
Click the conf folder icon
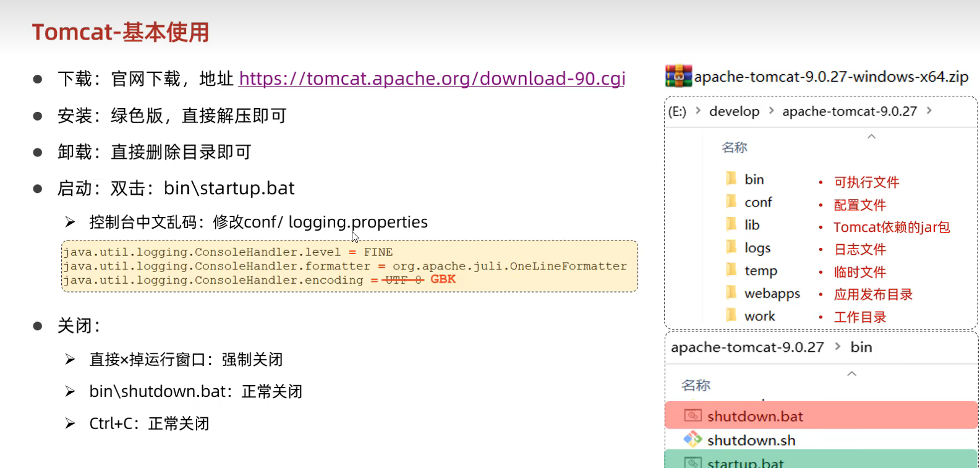tap(731, 202)
